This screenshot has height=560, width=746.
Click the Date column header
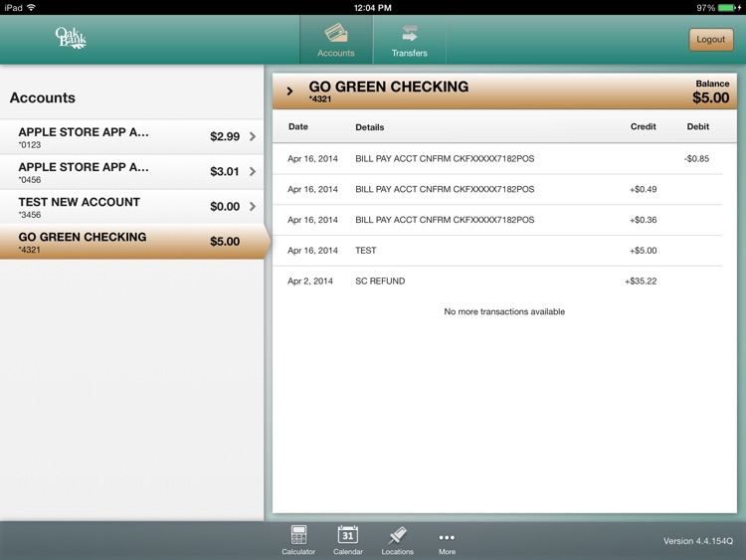[297, 126]
